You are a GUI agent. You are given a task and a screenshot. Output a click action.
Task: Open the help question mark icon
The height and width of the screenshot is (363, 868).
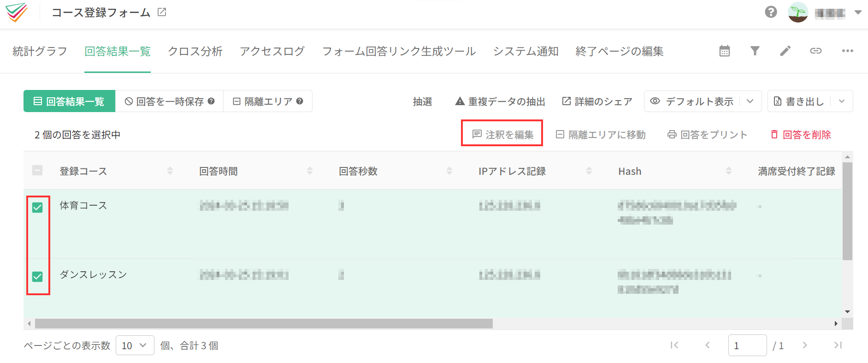point(771,12)
